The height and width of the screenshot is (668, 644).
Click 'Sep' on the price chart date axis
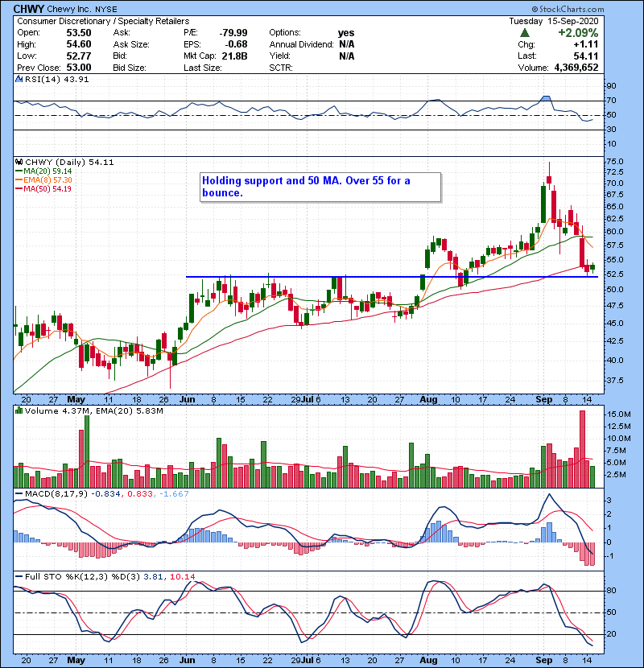pos(544,400)
